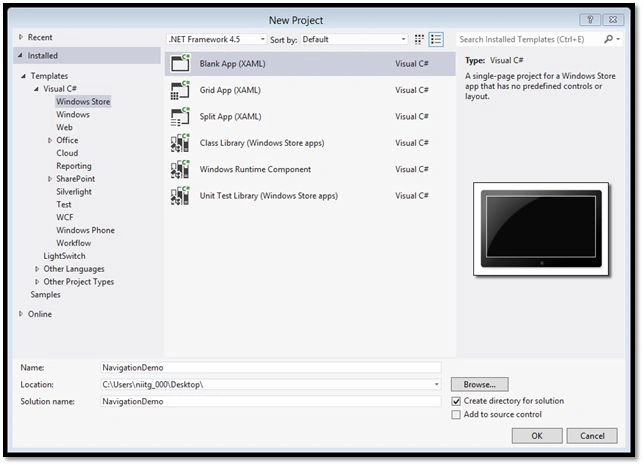
Task: Select the LightSwitch node
Action: point(64,256)
